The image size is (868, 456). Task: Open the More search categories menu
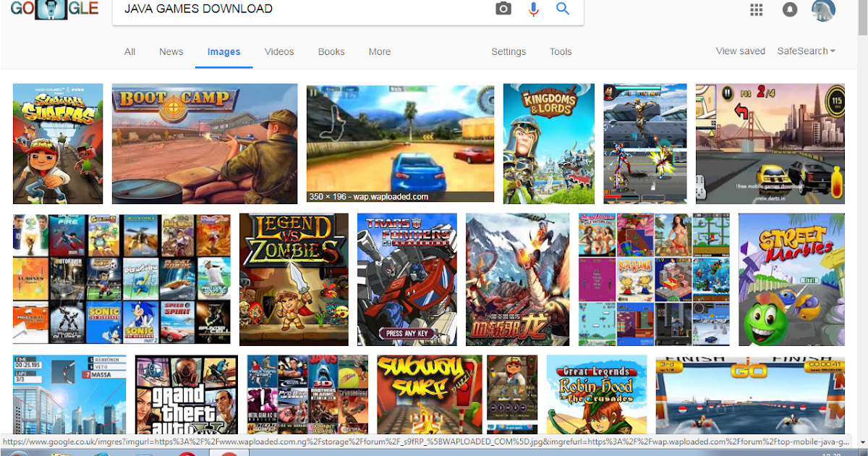380,51
